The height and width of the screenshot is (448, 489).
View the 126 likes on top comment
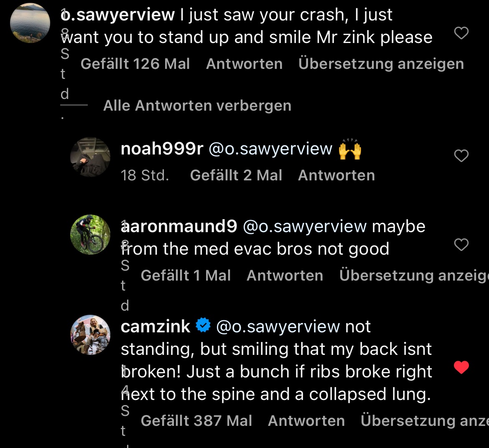135,64
